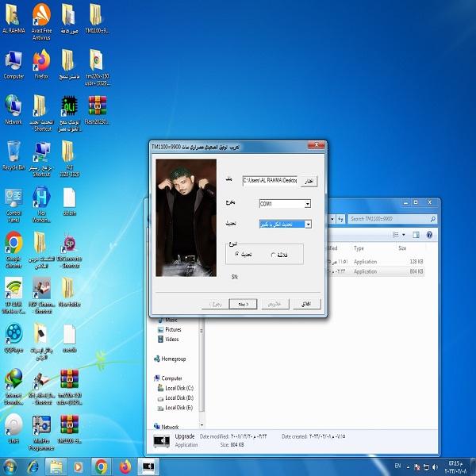Switch to the Upgrade tool taskbar button
Screen dimensions: 476x476
[x=148, y=467]
